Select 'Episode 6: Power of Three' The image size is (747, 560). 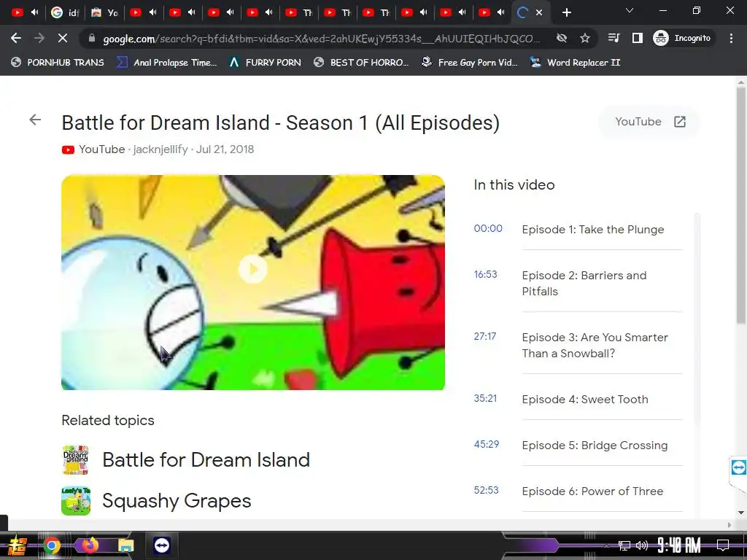point(592,491)
